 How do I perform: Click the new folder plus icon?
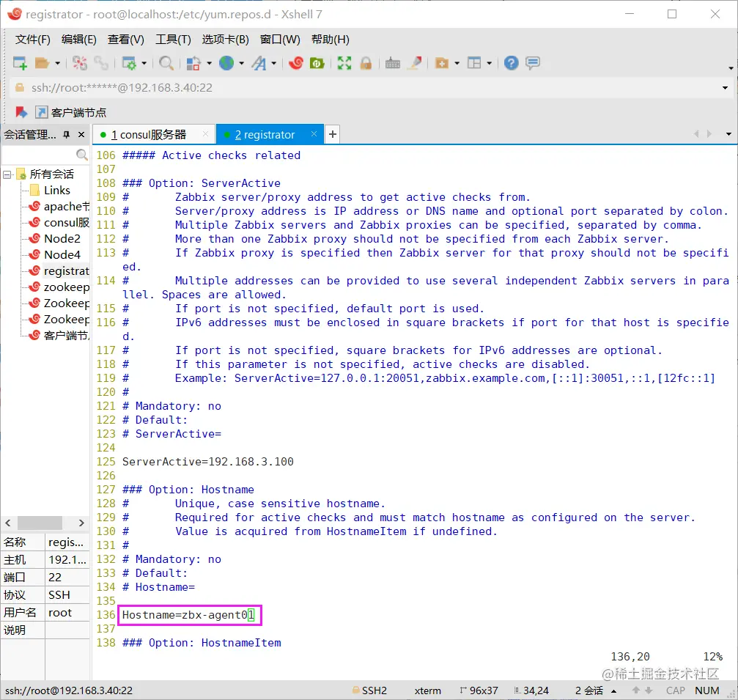pos(441,62)
